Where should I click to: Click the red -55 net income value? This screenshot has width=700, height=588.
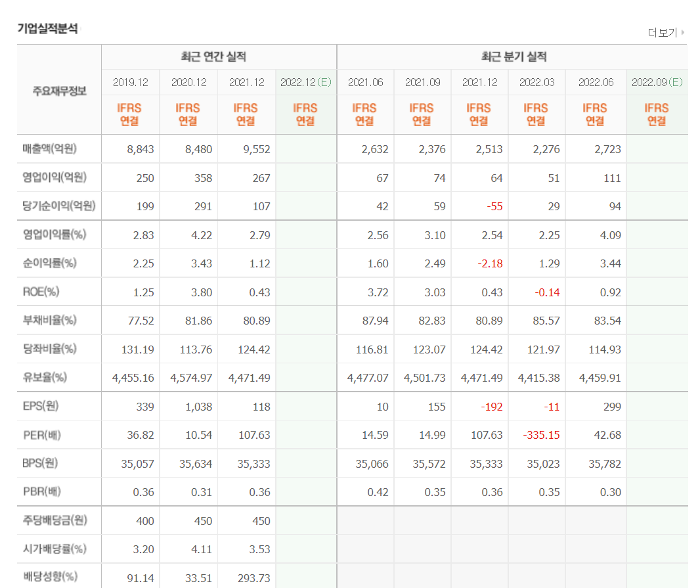494,206
